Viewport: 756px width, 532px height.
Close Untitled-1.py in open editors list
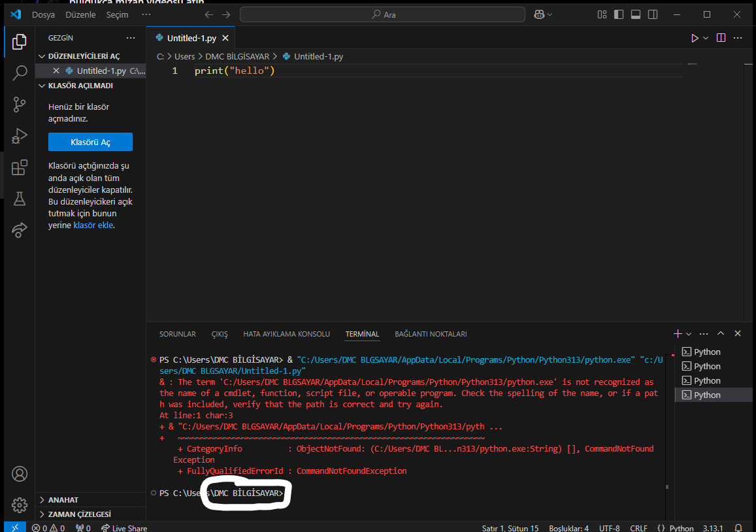[x=56, y=71]
